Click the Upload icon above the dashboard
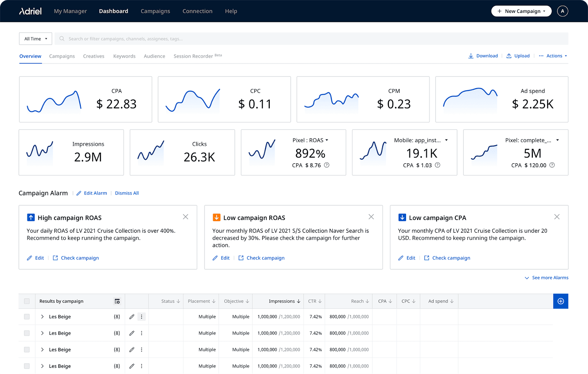588x374 pixels. [509, 55]
